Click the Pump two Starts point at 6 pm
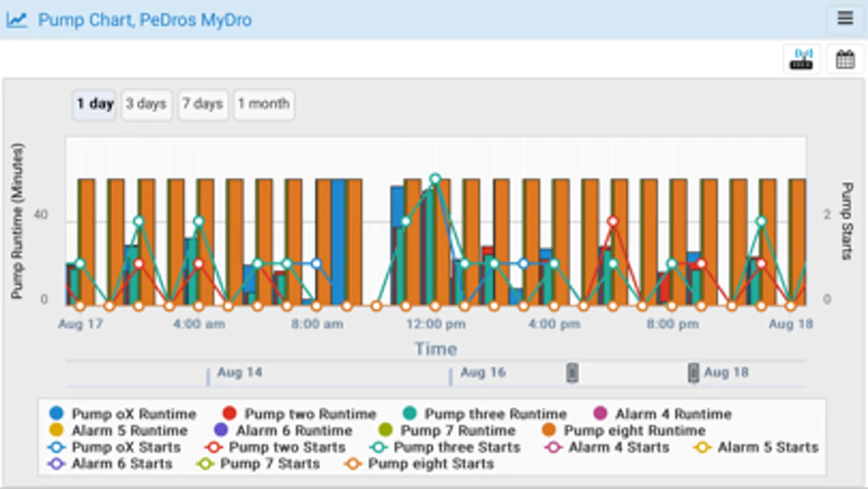 tap(613, 221)
